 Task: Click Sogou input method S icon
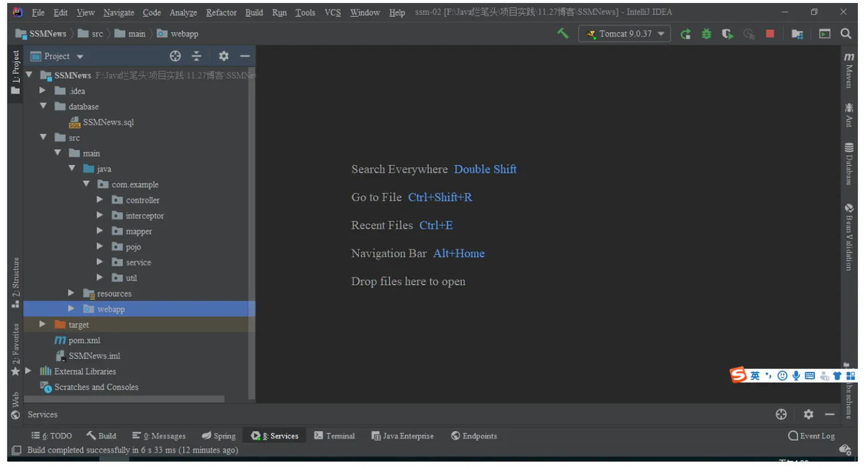tap(738, 375)
